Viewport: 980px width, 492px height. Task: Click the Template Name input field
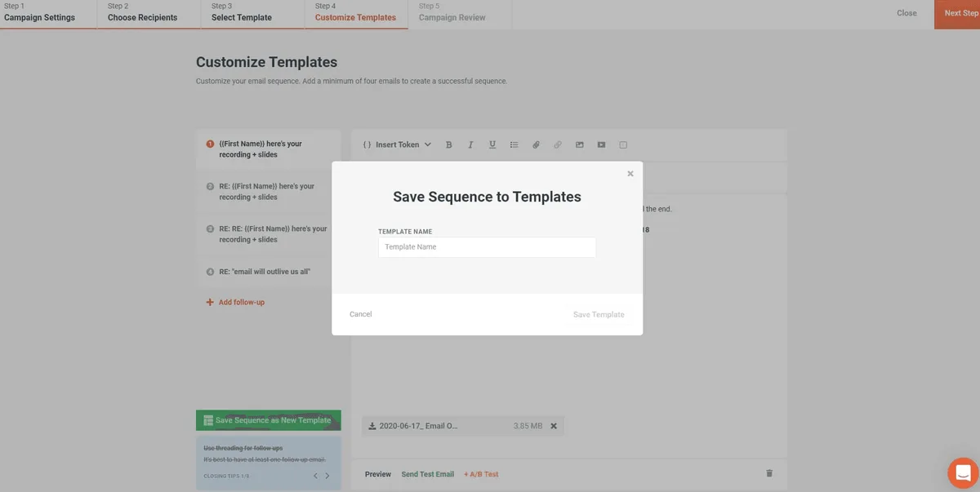coord(486,246)
